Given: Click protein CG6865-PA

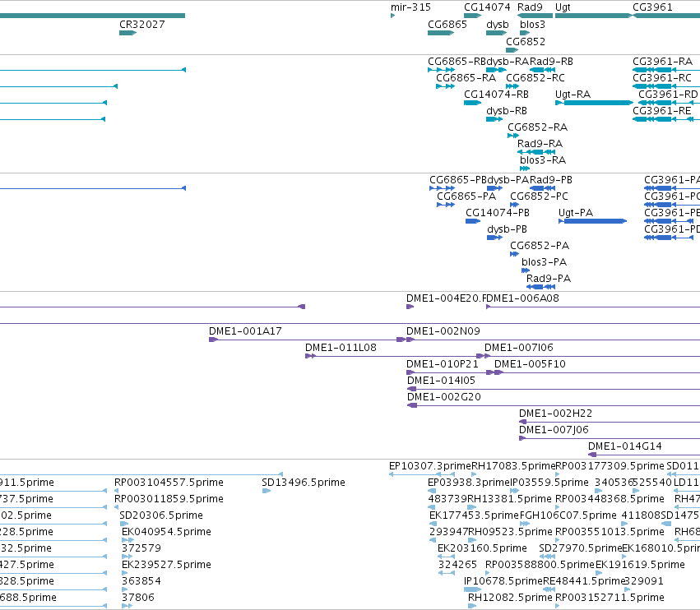Looking at the screenshot, I should (446, 205).
